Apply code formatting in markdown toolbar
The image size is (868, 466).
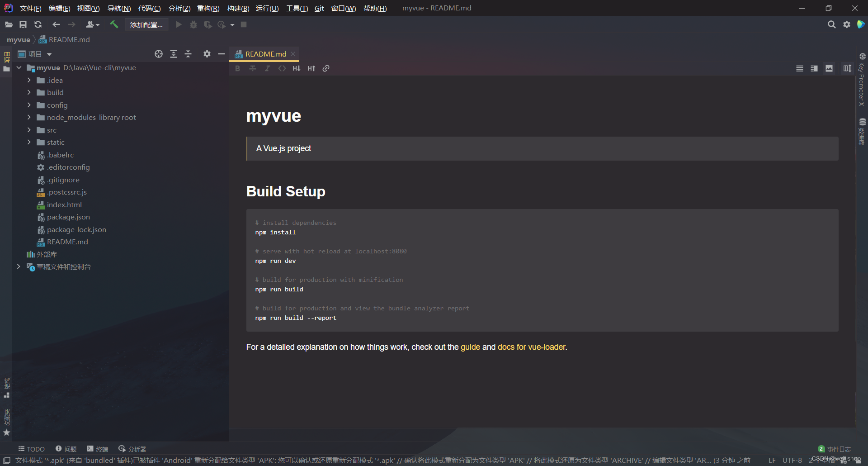click(x=282, y=68)
